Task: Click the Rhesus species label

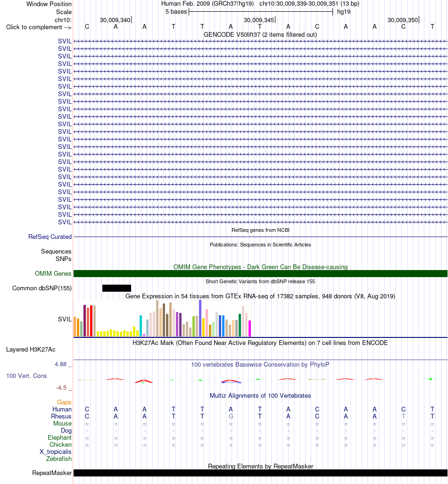Action: [x=61, y=417]
